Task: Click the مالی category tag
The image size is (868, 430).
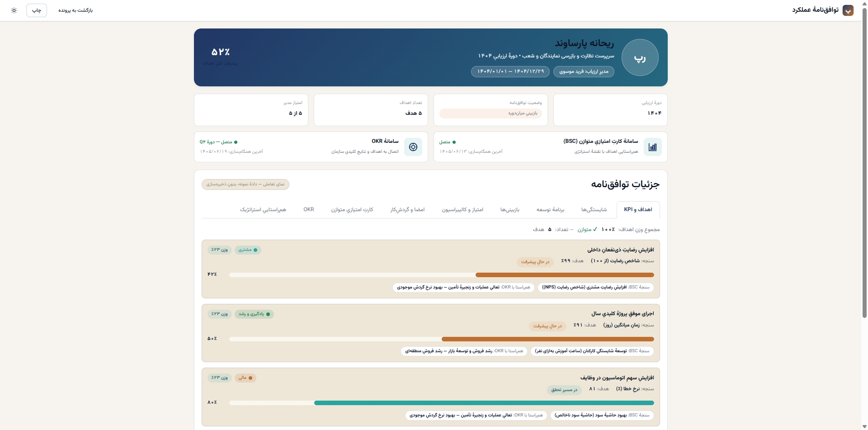Action: [x=245, y=378]
